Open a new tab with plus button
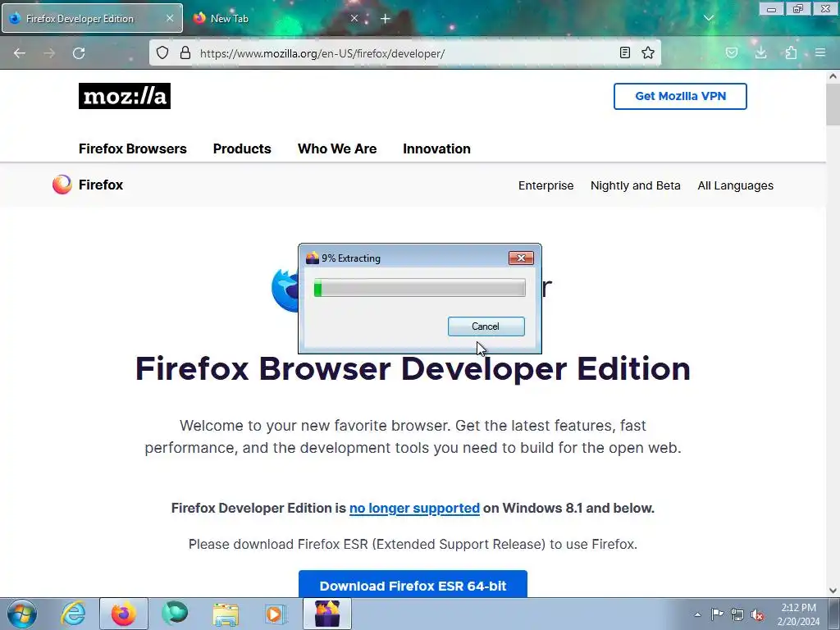This screenshot has height=630, width=840. coord(386,19)
